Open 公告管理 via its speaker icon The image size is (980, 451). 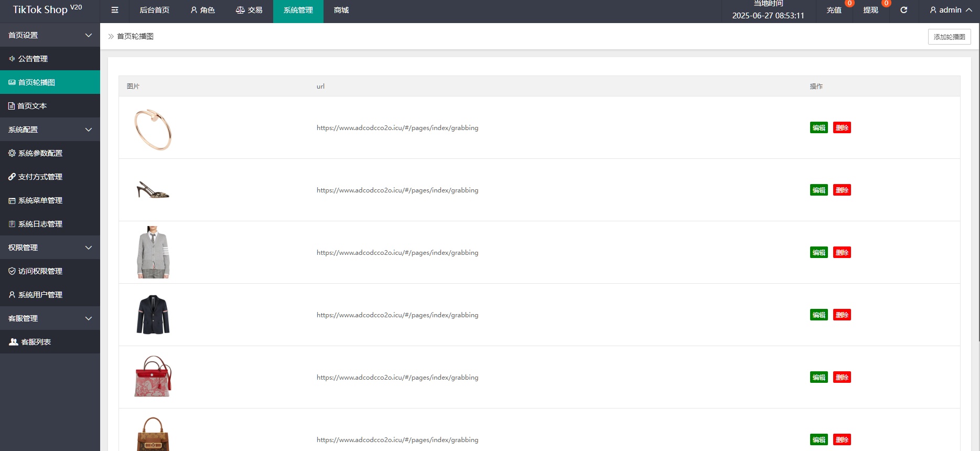coord(12,59)
